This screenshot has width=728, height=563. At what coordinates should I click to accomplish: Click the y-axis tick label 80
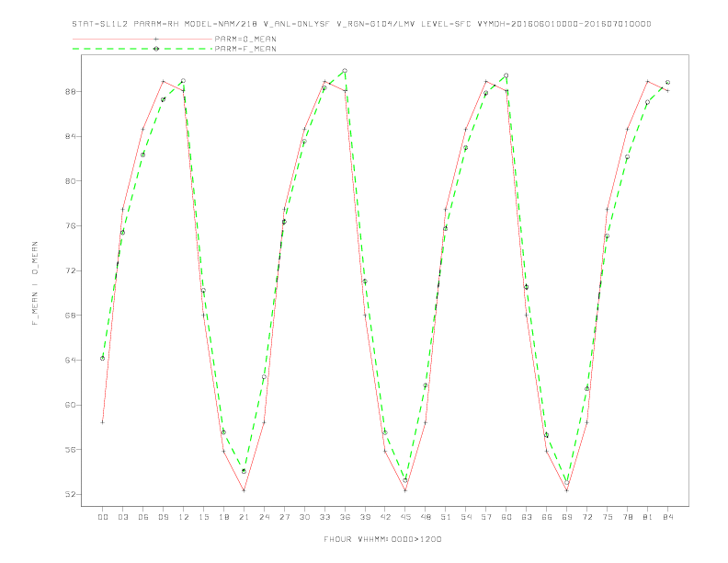pos(70,180)
